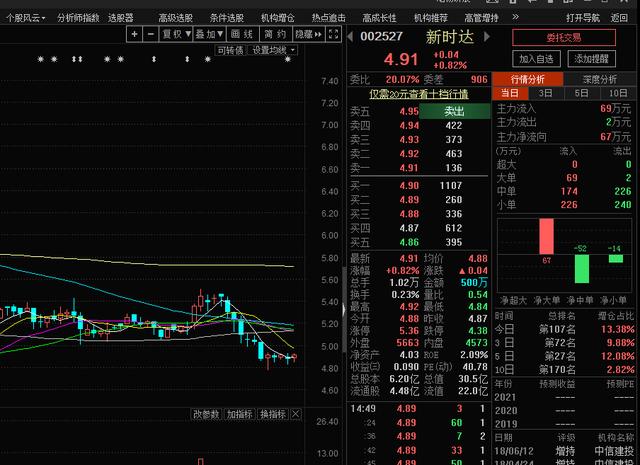Click green 净中单 bar -52
Viewport: 640px width, 465px height.
tap(582, 269)
